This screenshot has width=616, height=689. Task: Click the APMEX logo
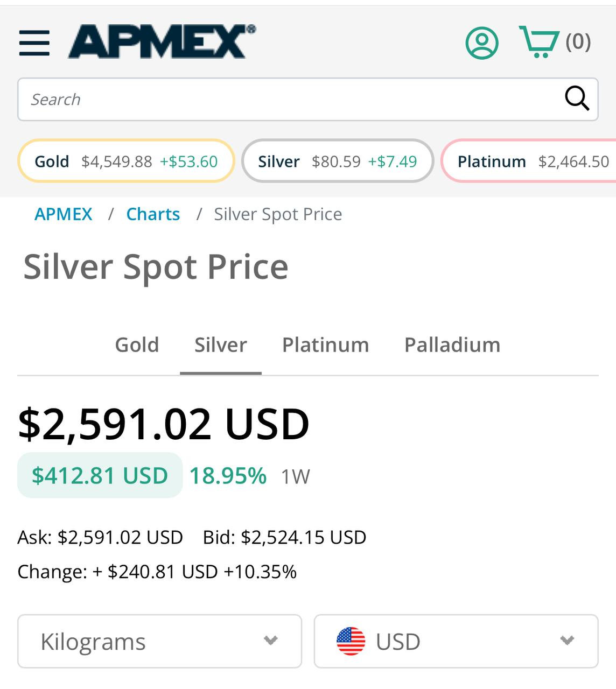tap(162, 42)
